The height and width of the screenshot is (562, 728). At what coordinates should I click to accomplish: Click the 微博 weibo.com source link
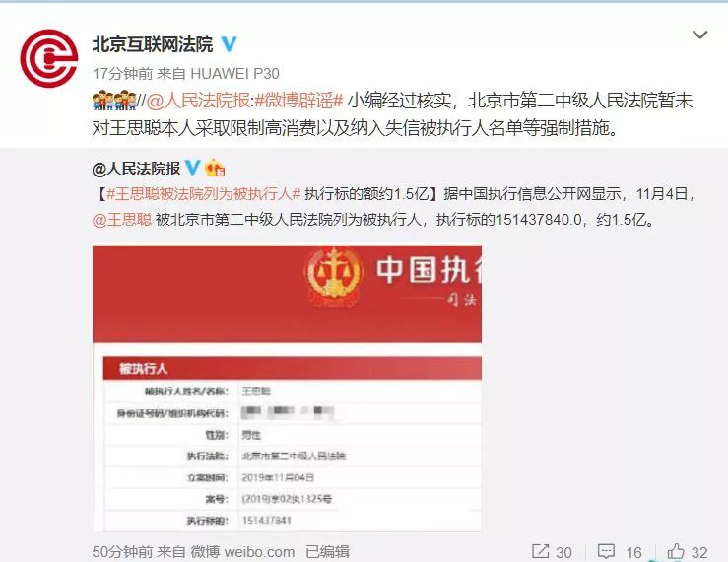tap(242, 552)
